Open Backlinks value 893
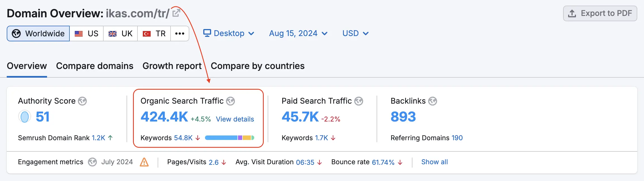 [403, 117]
